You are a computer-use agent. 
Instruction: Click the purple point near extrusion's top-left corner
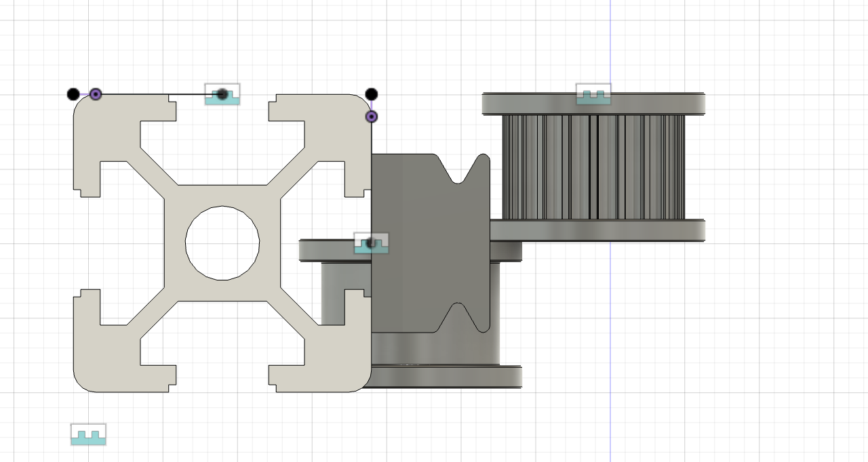(x=96, y=93)
